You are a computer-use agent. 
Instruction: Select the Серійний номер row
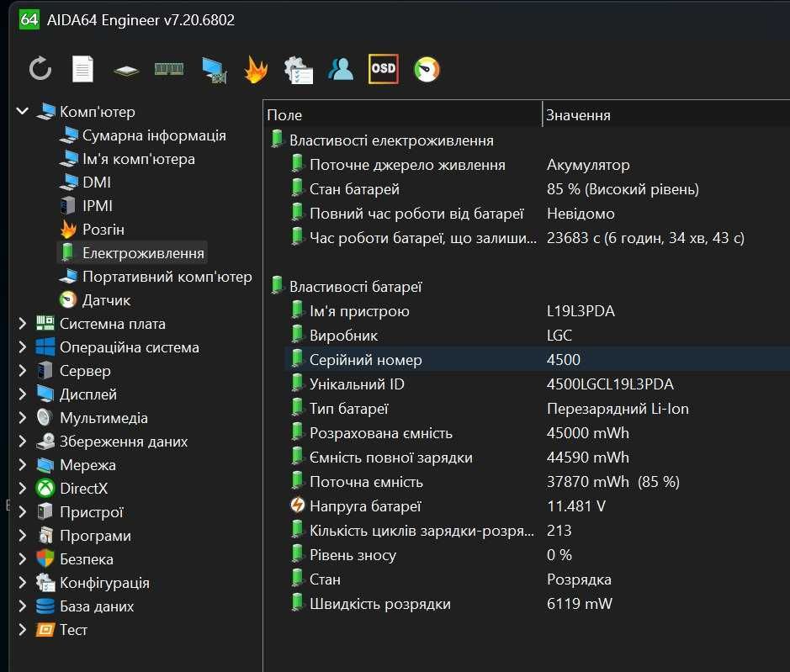point(537,360)
